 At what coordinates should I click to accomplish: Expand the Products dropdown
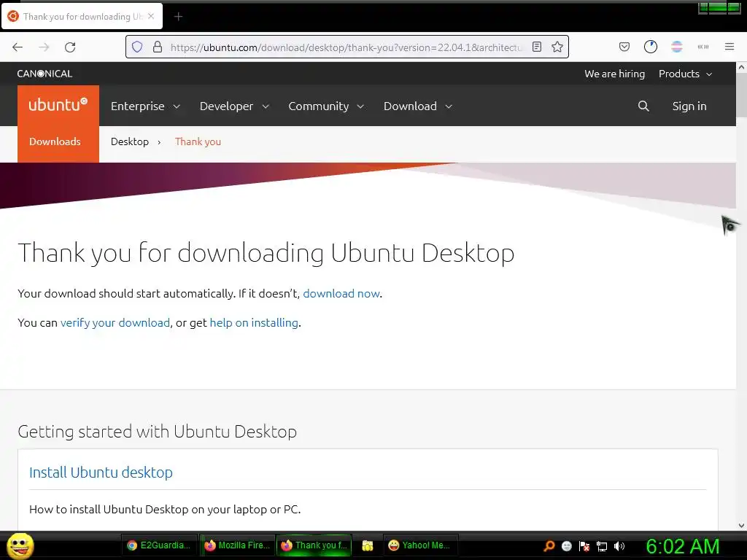[x=685, y=74]
